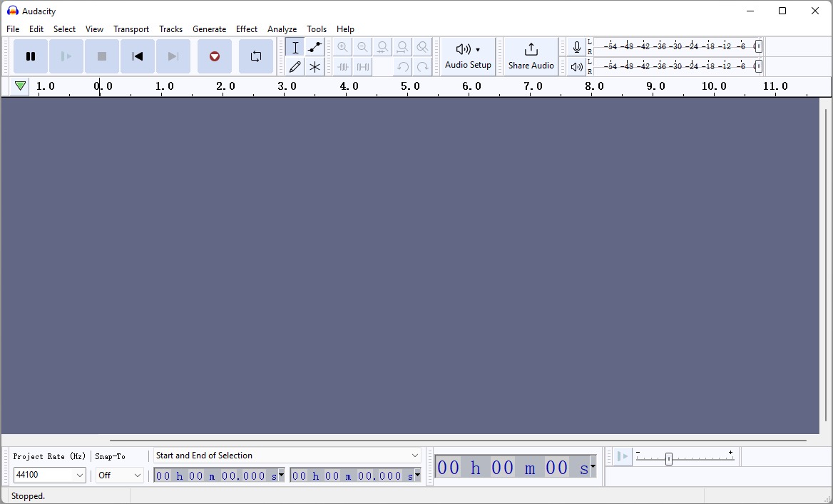Adjust the play-at-speed slider
The image size is (833, 504).
coord(669,459)
